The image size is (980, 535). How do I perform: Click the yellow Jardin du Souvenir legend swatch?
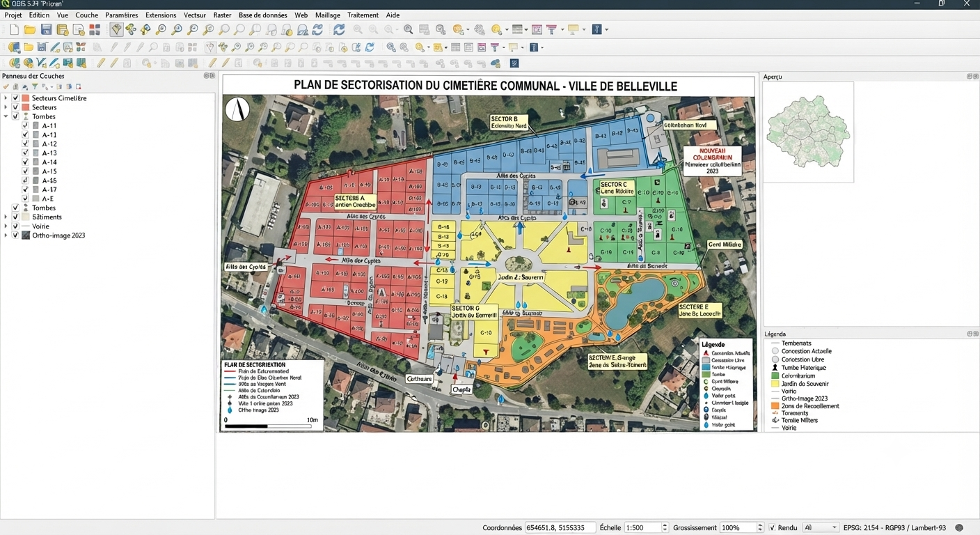(x=775, y=384)
